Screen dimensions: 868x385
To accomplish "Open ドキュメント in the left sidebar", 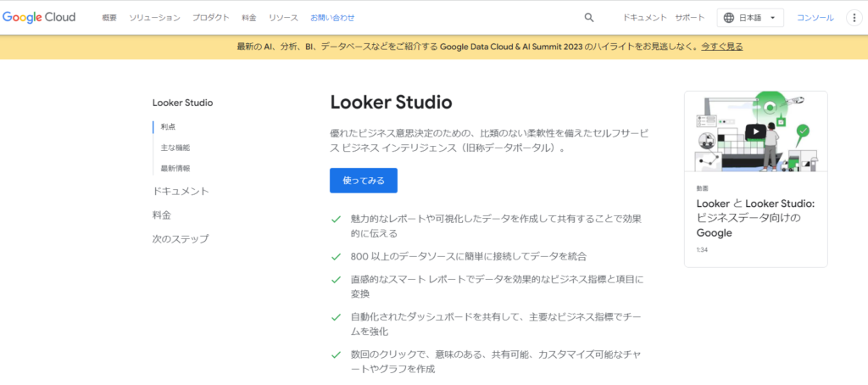I will click(181, 191).
